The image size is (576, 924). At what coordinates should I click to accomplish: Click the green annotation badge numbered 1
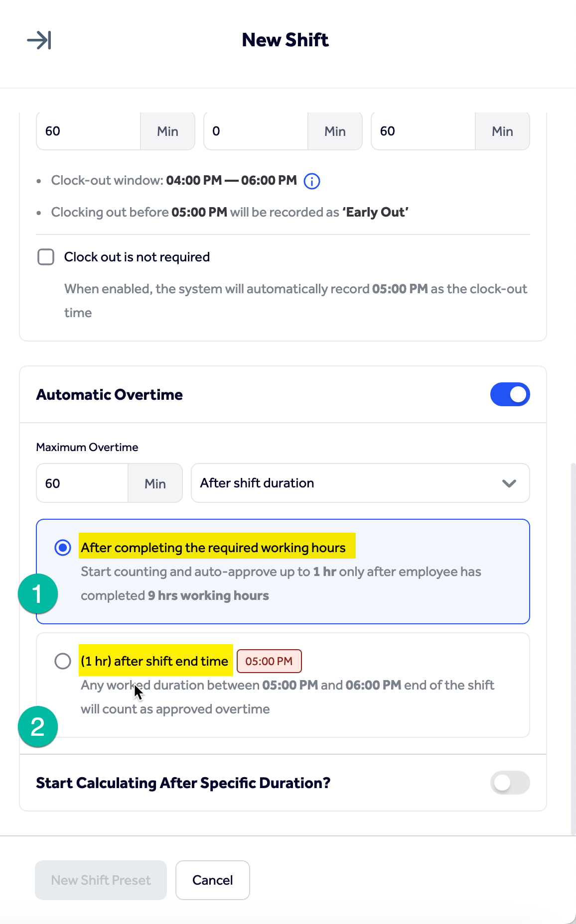click(37, 593)
